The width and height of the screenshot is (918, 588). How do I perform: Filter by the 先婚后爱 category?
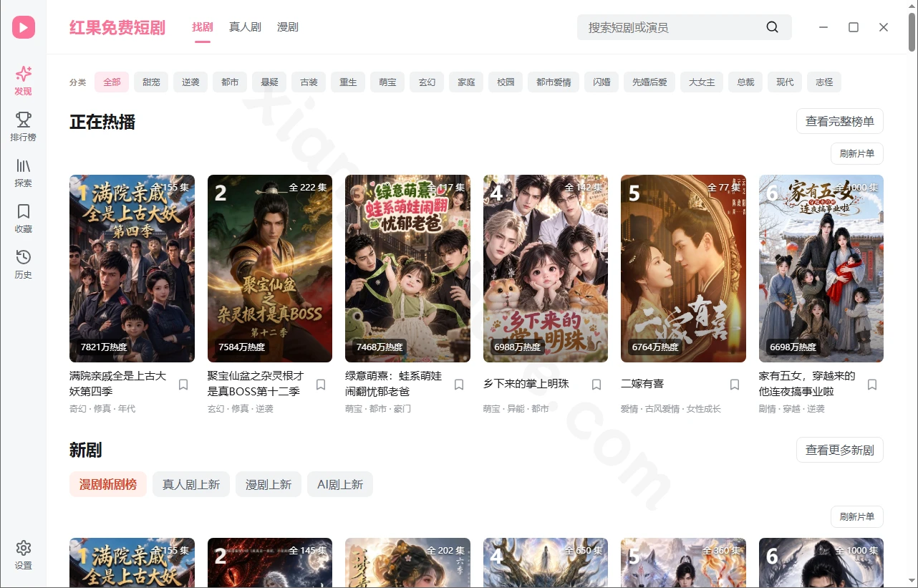coord(649,82)
